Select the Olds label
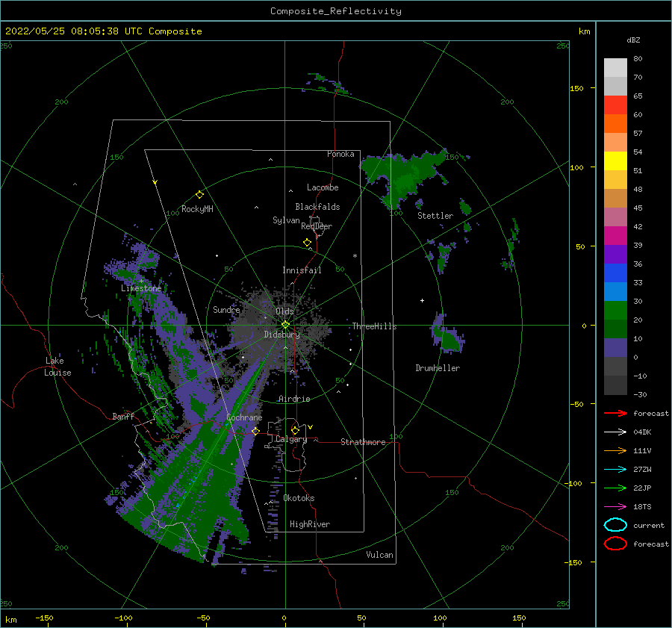The width and height of the screenshot is (672, 628). [x=284, y=311]
